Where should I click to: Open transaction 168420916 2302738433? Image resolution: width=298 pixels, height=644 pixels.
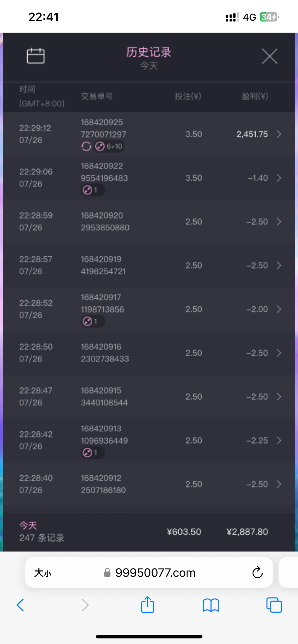(105, 353)
